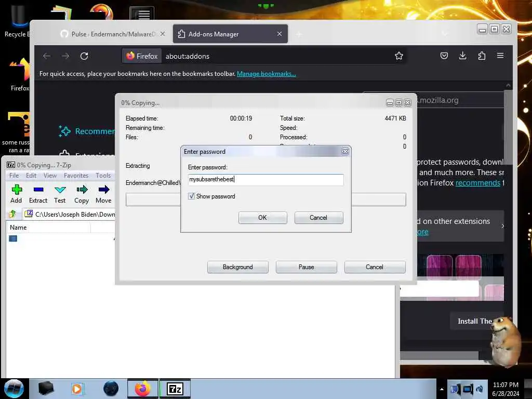Go forward in Firefox
The width and height of the screenshot is (532, 399).
click(x=65, y=56)
